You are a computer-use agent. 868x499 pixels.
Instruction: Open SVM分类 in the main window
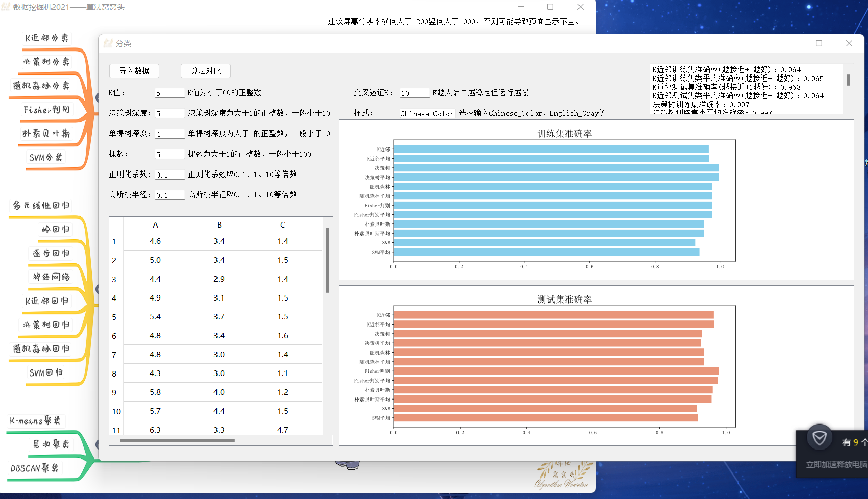coord(46,157)
